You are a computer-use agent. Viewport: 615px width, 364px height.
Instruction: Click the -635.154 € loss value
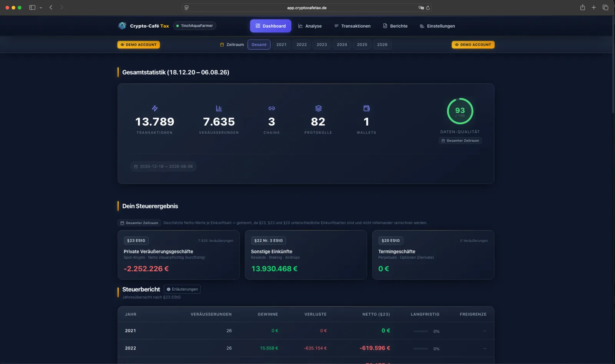315,348
